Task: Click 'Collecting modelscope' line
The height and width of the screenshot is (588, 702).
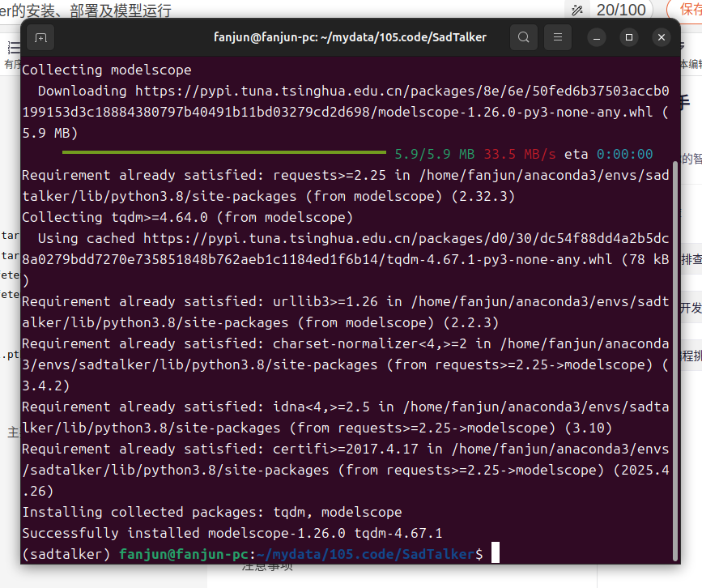Action: 107,70
